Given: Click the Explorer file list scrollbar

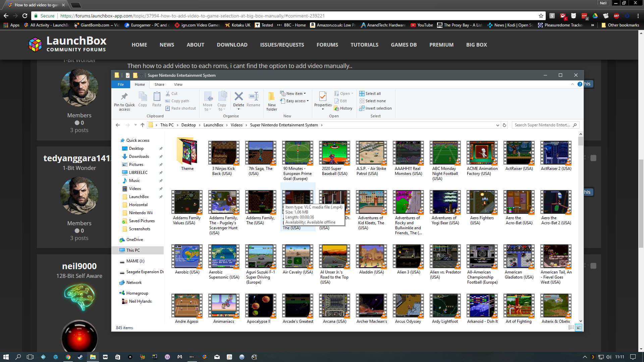Looking at the screenshot, I should coord(581,141).
